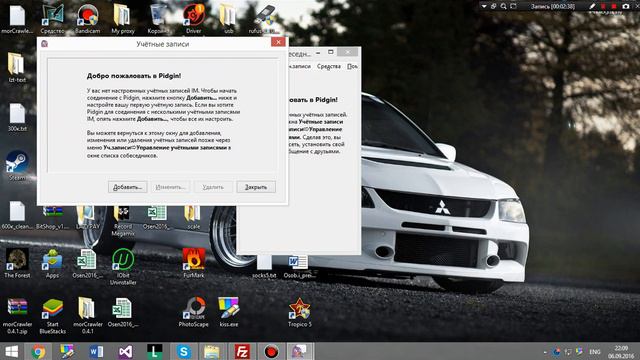Minimize the Pidgin buddy list window
Viewport: 640px width, 360px height.
[x=318, y=53]
